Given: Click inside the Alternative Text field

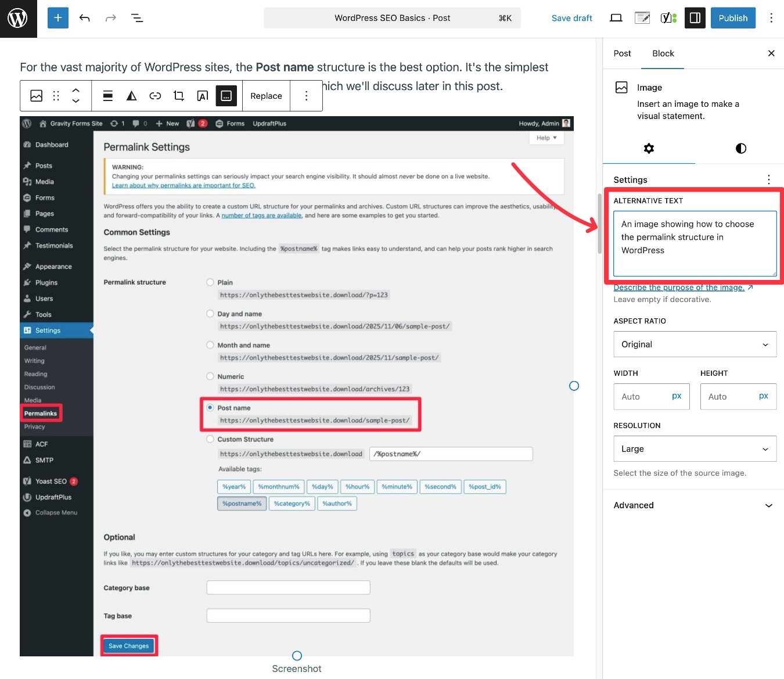Looking at the screenshot, I should pos(695,244).
